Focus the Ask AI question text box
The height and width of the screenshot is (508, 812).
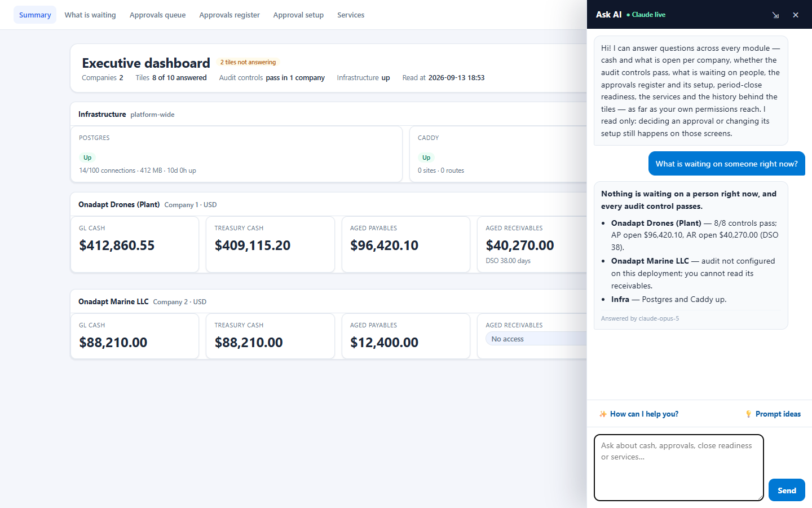tap(679, 467)
